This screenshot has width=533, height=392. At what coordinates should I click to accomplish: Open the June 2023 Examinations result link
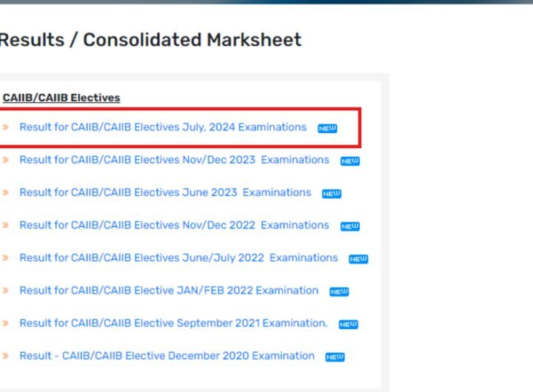click(x=165, y=192)
